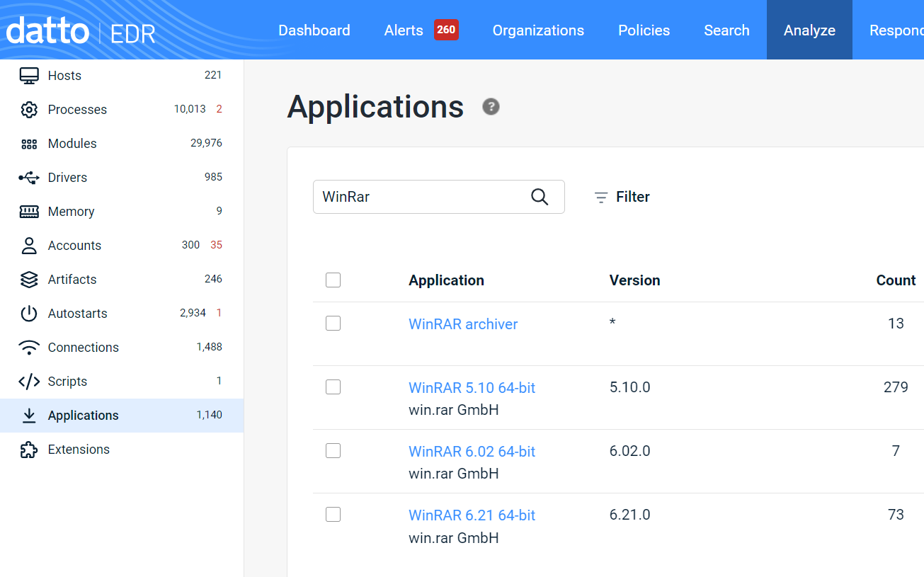
Task: Click the Filter lines icon
Action: tap(601, 198)
